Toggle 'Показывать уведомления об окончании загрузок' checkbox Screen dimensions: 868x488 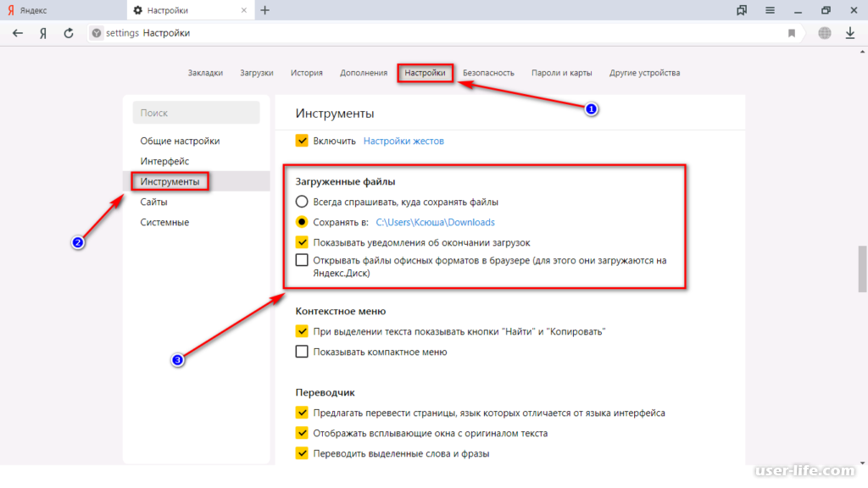coord(302,242)
